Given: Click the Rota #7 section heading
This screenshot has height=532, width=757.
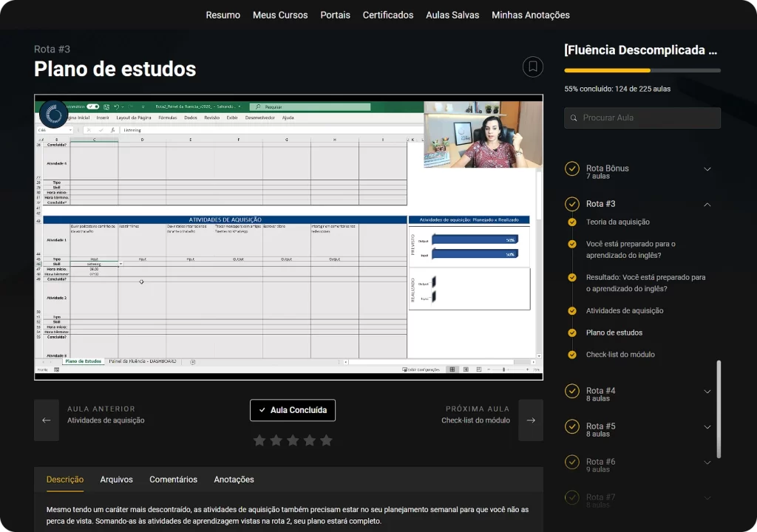Looking at the screenshot, I should coord(600,497).
